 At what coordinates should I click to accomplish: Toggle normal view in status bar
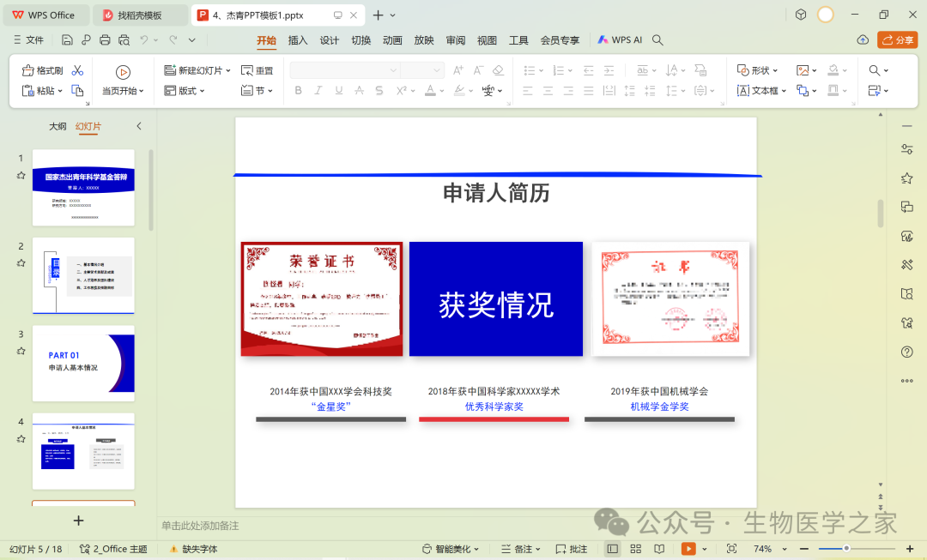(613, 549)
